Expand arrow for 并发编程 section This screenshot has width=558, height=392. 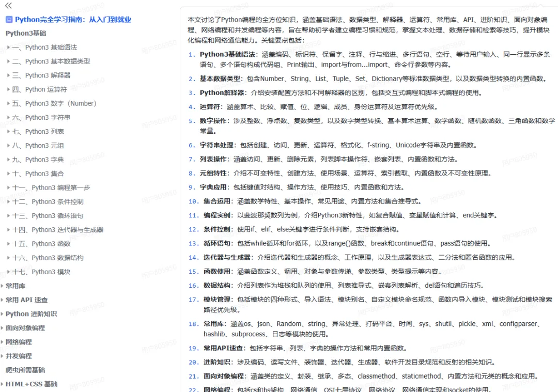point(2,356)
